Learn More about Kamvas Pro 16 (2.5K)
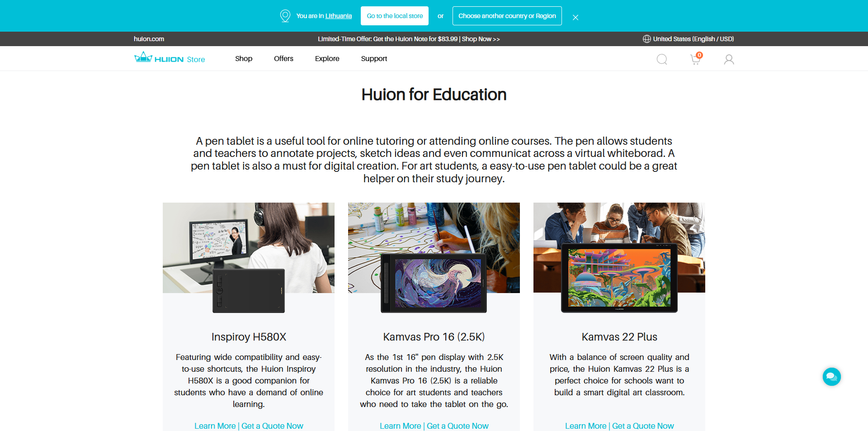Viewport: 868px width, 431px height. [x=401, y=426]
